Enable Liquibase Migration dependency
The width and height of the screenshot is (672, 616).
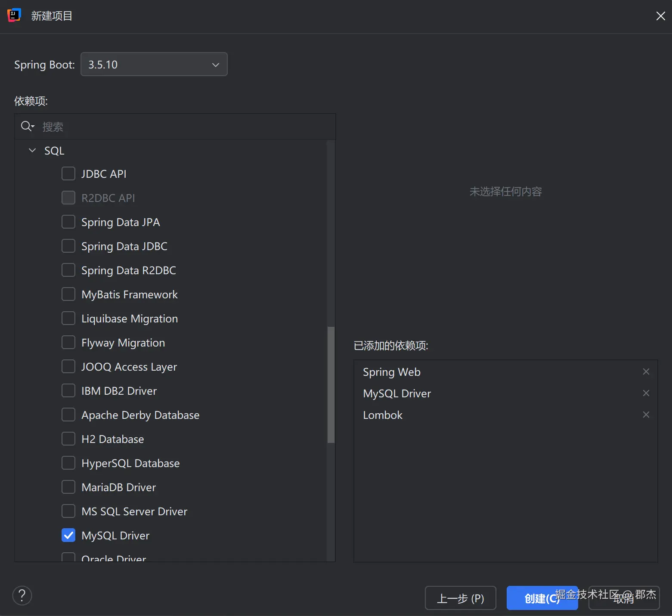[x=68, y=318]
